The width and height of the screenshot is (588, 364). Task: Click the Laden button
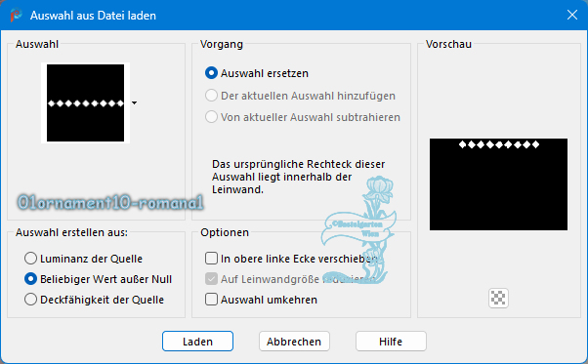pyautogui.click(x=197, y=342)
